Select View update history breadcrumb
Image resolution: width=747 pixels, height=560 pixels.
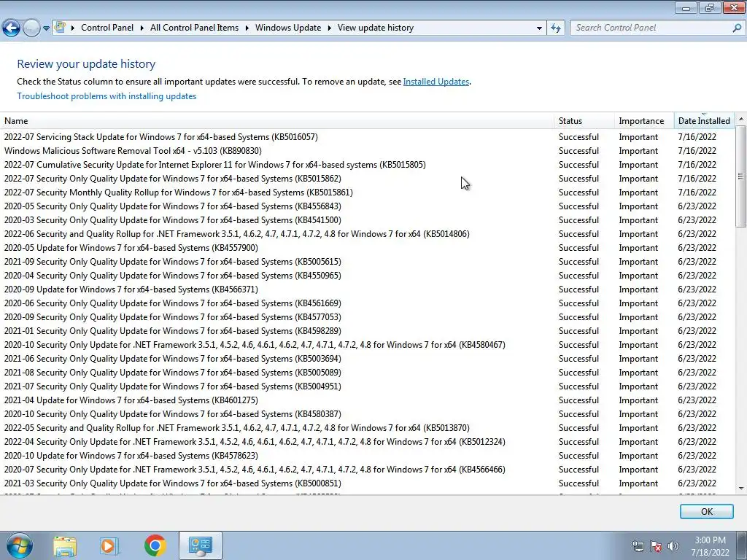tap(376, 28)
